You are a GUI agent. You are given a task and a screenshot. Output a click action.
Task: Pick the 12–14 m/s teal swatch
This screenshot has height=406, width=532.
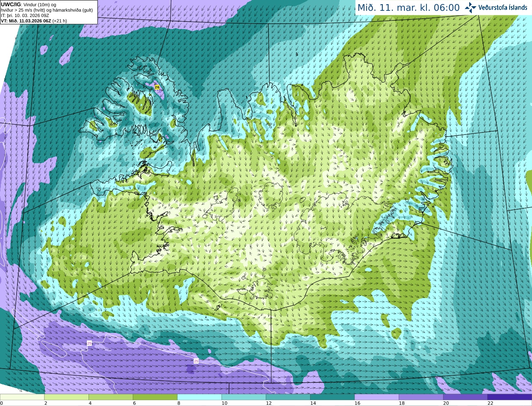(288, 397)
